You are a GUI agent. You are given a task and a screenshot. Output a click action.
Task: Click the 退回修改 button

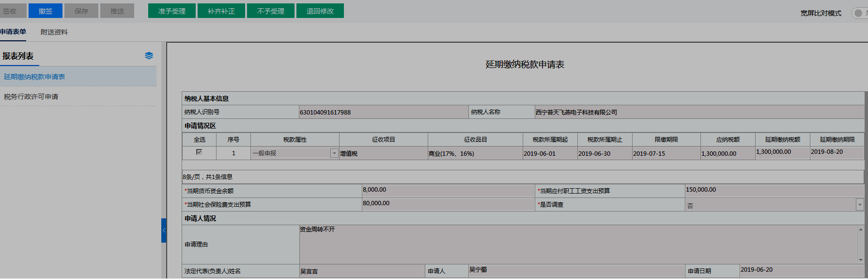[320, 11]
